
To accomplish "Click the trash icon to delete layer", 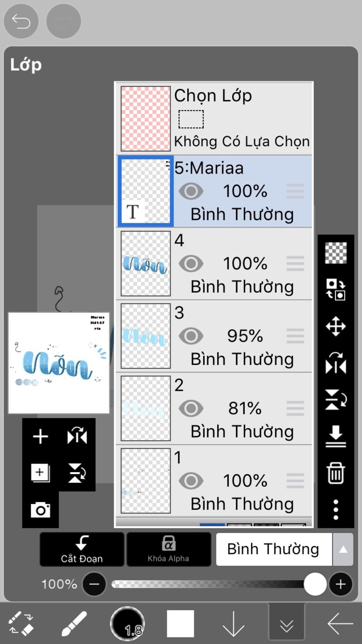I will point(335,472).
